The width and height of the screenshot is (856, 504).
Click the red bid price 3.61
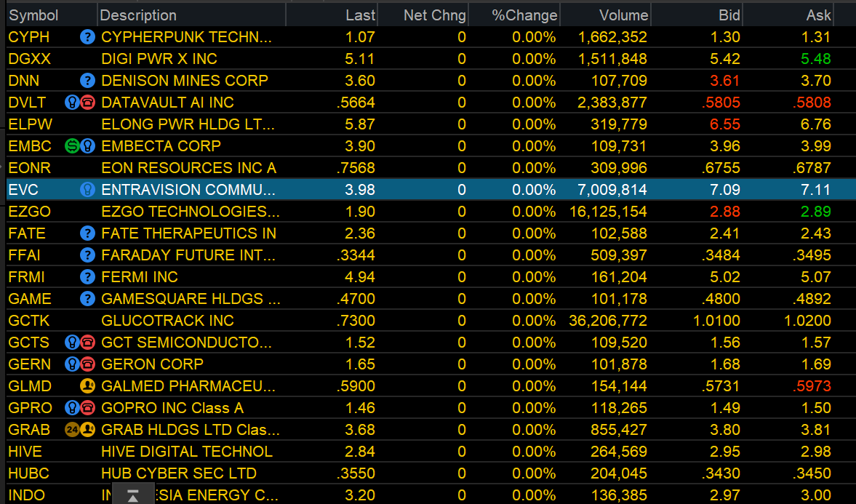725,81
